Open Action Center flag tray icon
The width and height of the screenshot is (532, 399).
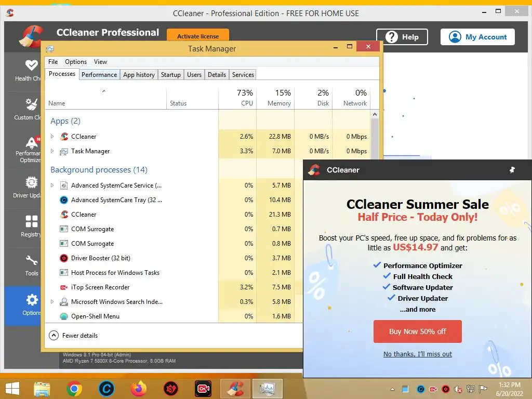(x=483, y=389)
